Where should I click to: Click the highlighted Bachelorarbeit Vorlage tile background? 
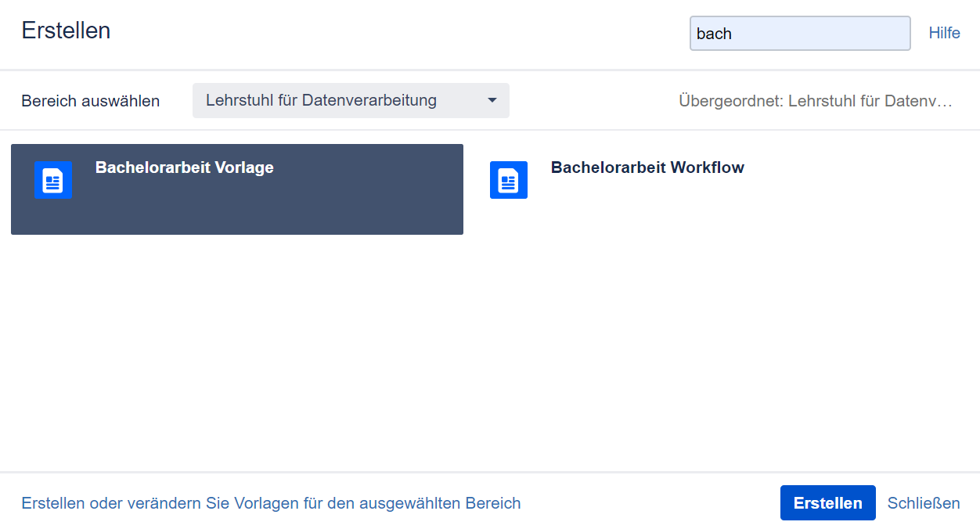pos(313,207)
